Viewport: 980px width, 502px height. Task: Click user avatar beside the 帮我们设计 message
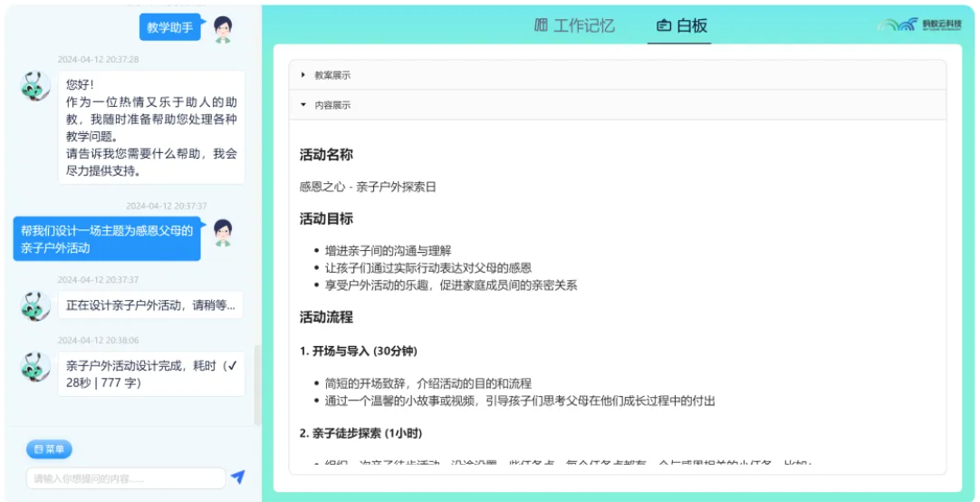coord(223,233)
